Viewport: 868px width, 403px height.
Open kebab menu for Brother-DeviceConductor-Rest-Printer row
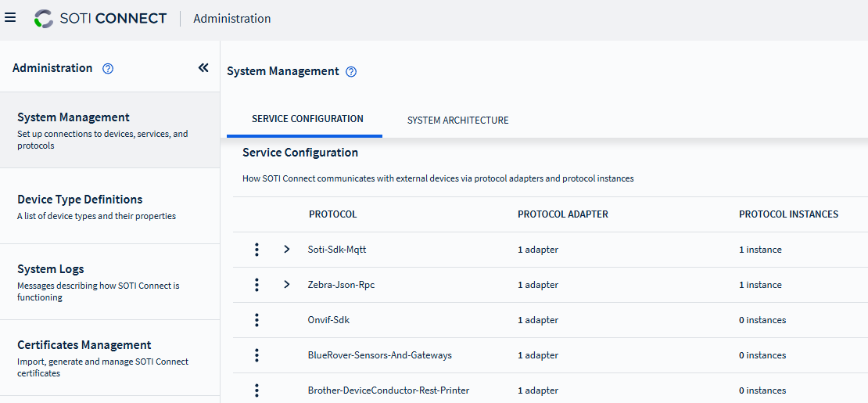(256, 390)
